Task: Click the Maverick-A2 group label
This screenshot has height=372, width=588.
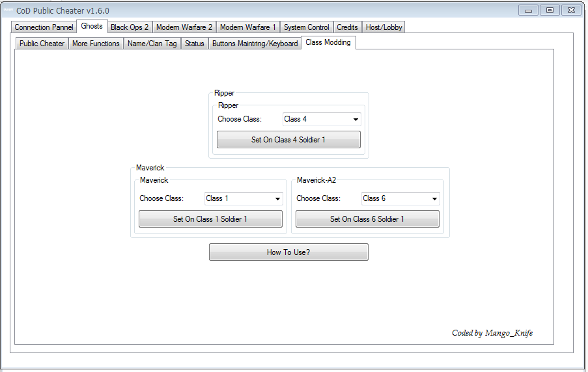Action: point(316,180)
